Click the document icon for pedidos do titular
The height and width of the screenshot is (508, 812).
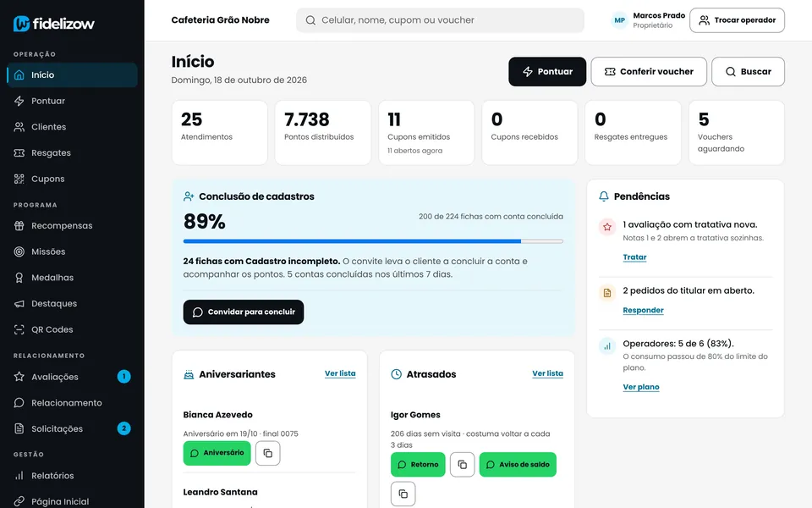click(607, 293)
